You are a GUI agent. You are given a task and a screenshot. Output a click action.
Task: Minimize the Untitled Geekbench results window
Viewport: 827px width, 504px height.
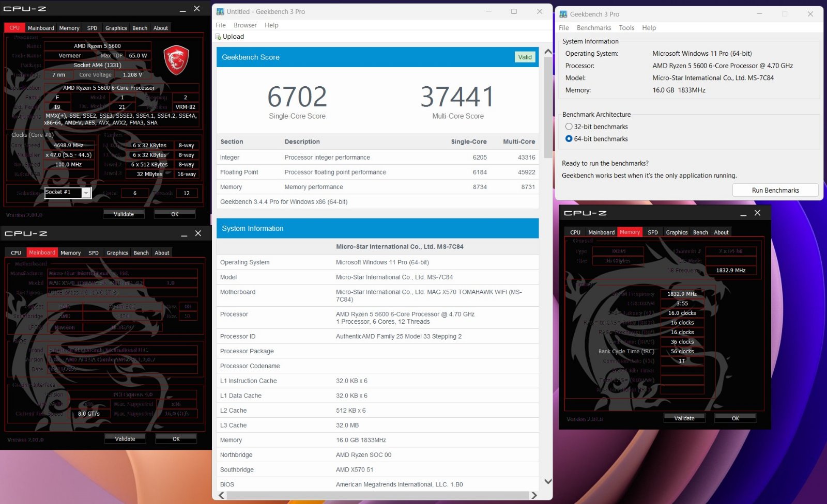[488, 11]
